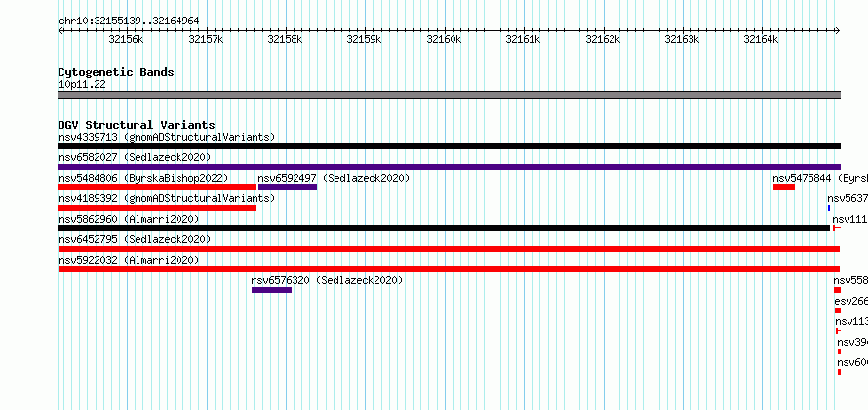Click the chr10:32155139..32164964 region label
This screenshot has height=410, width=868.
[x=129, y=21]
